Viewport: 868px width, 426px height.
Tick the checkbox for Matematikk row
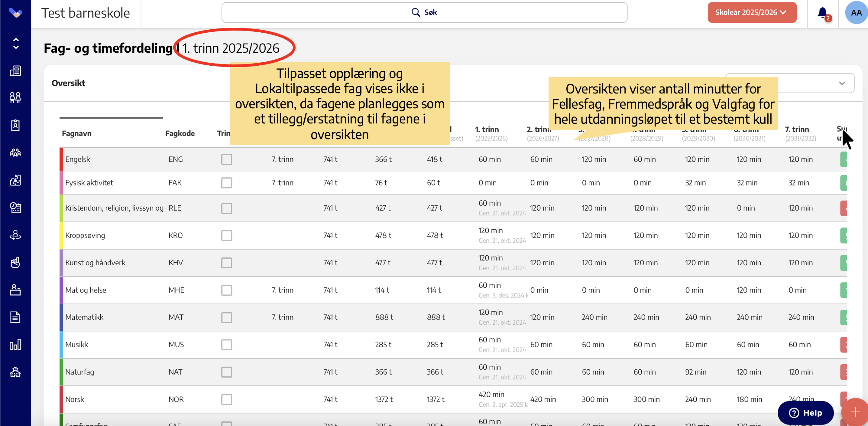coord(226,317)
